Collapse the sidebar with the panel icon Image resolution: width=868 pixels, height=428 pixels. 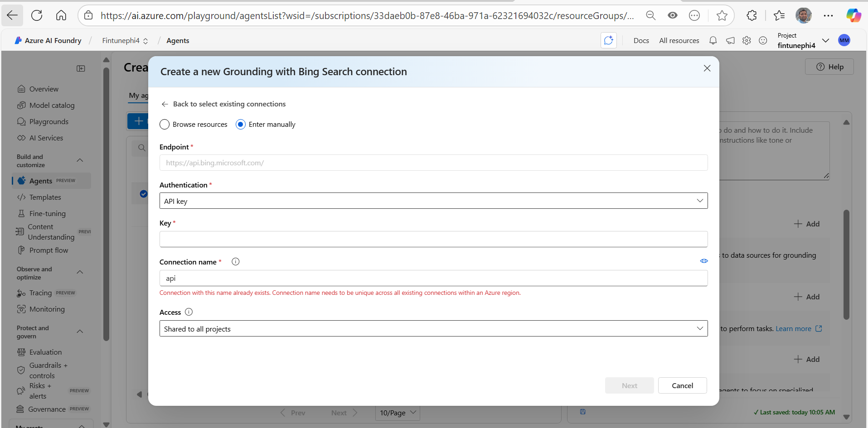tap(81, 68)
